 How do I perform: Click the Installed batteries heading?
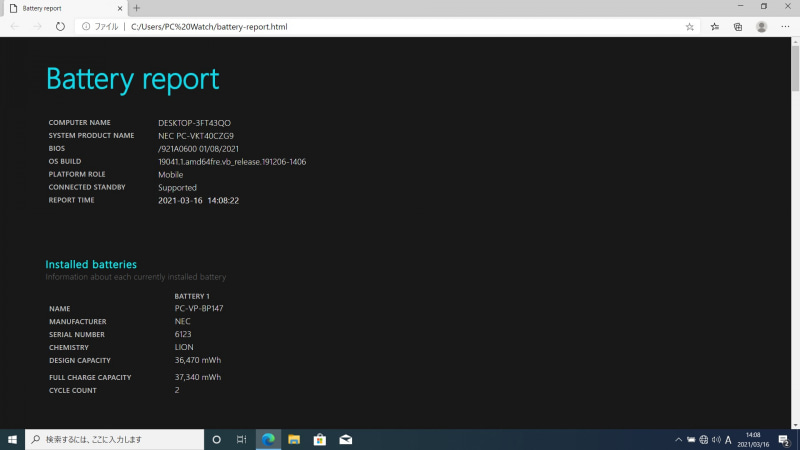[x=91, y=264]
